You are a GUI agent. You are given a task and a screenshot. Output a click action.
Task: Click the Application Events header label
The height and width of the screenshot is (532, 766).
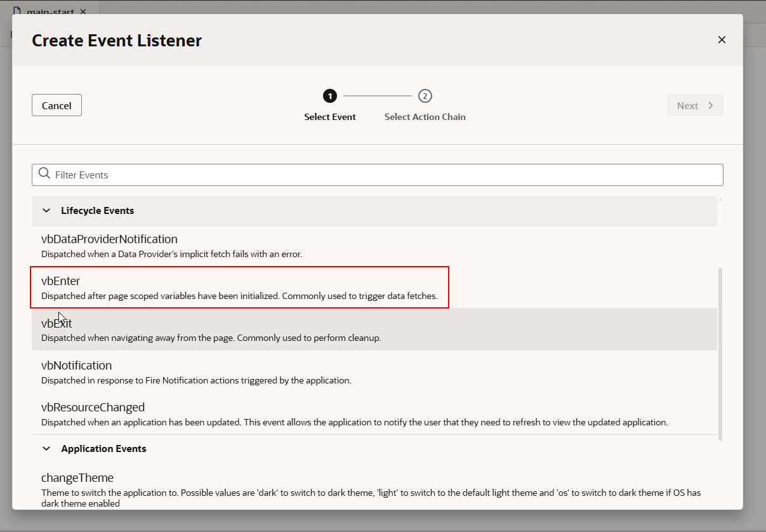pos(103,449)
